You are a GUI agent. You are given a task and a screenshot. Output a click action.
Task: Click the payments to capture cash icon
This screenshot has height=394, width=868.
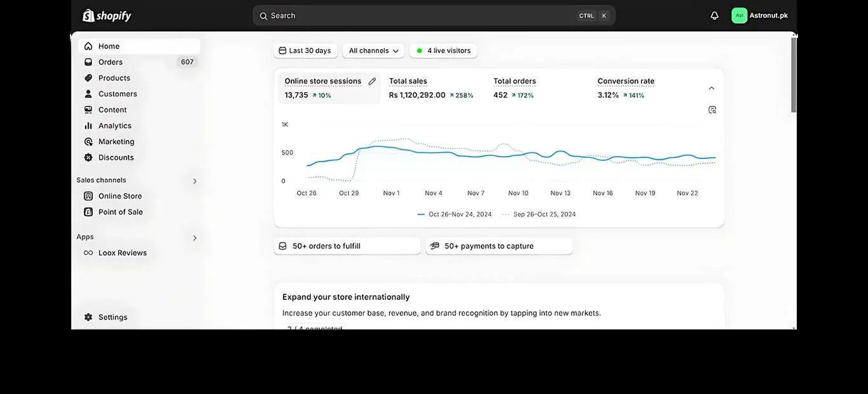435,246
